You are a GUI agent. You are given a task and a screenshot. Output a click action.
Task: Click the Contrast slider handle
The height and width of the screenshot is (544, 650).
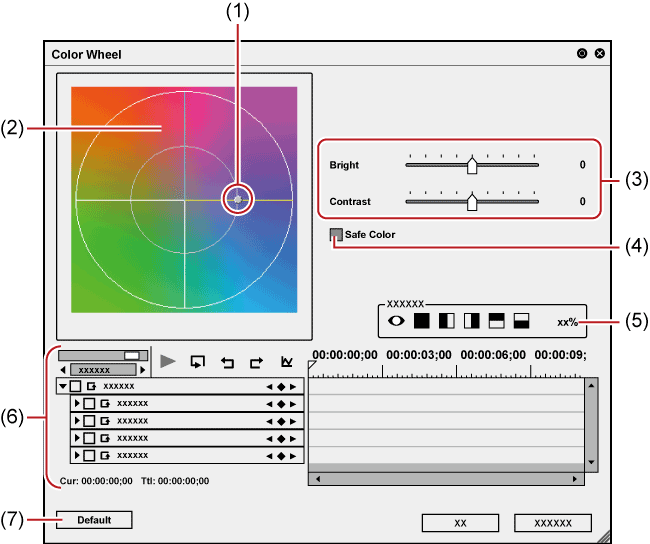click(x=472, y=203)
